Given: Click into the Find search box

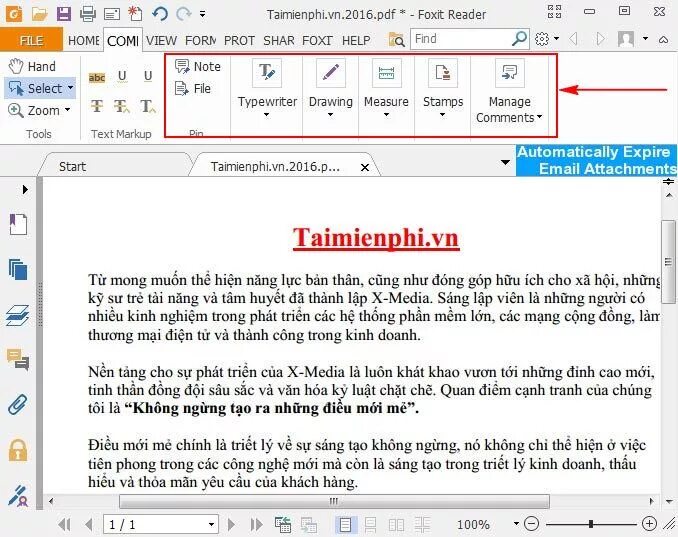Looking at the screenshot, I should click(x=460, y=39).
